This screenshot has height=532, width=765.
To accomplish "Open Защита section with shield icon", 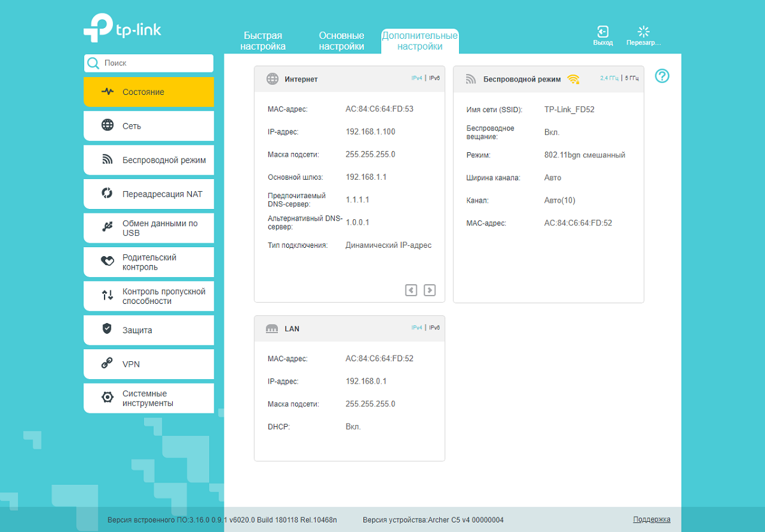I will [149, 330].
